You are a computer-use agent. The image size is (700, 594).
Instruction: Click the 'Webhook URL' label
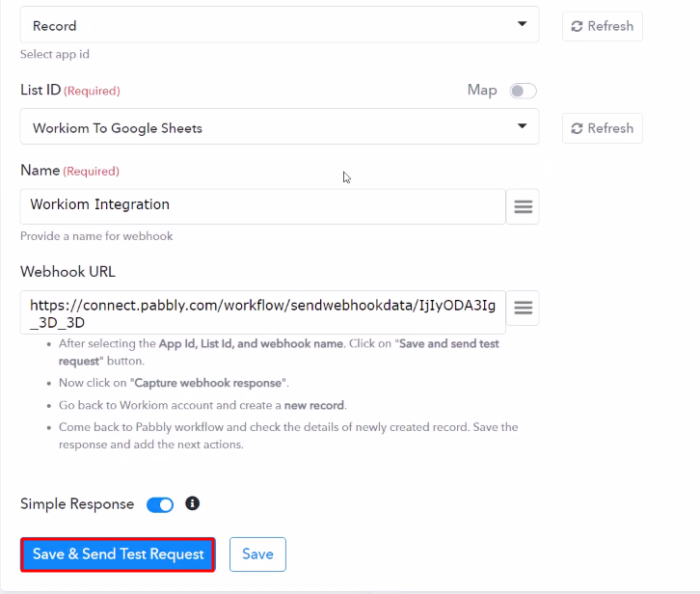click(67, 272)
